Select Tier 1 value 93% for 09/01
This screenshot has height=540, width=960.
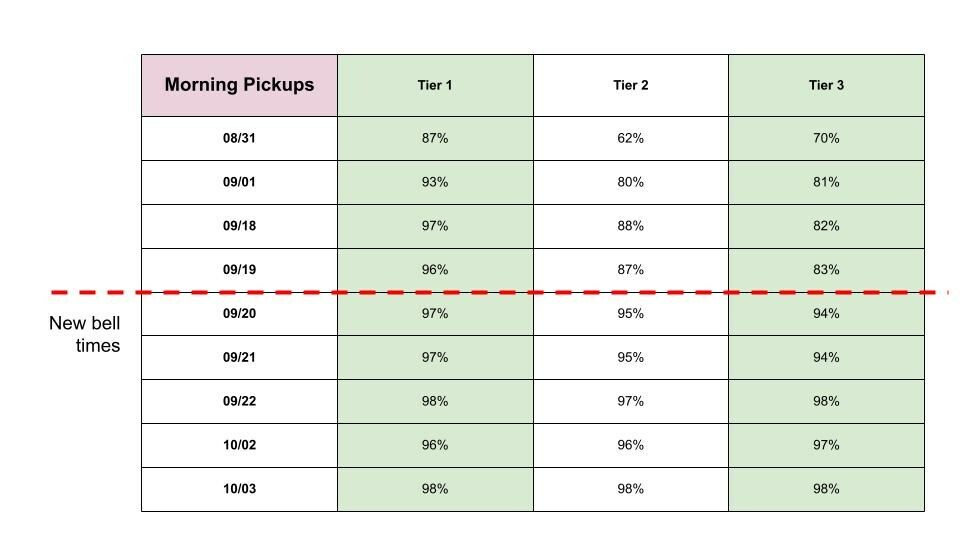coord(435,182)
